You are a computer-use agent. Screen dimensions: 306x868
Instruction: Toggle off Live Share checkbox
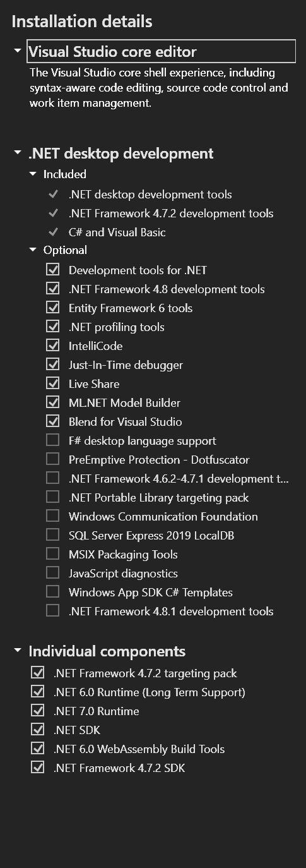(53, 383)
